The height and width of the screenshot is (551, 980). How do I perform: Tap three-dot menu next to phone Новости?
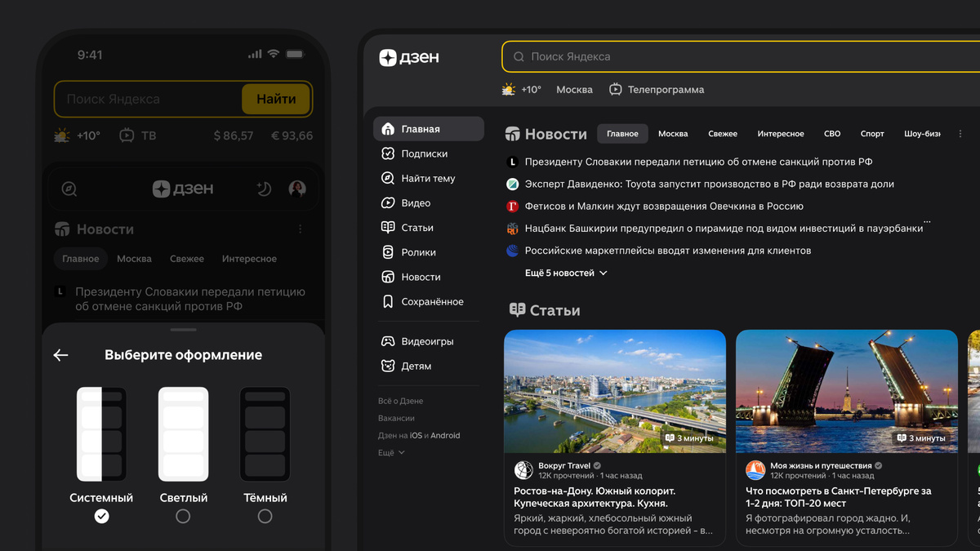[x=301, y=229]
